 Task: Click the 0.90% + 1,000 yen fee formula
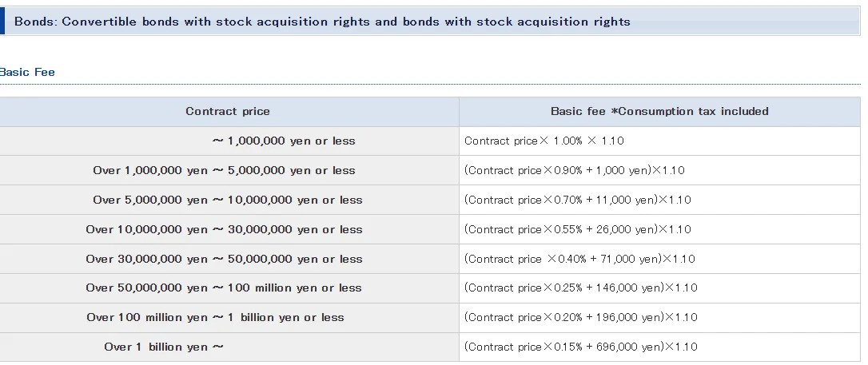coord(575,170)
